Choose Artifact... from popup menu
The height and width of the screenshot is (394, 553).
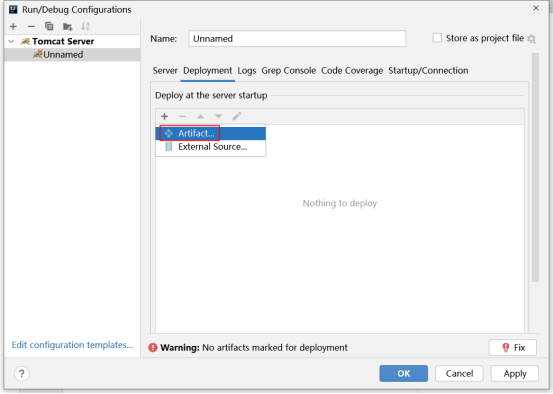211,133
